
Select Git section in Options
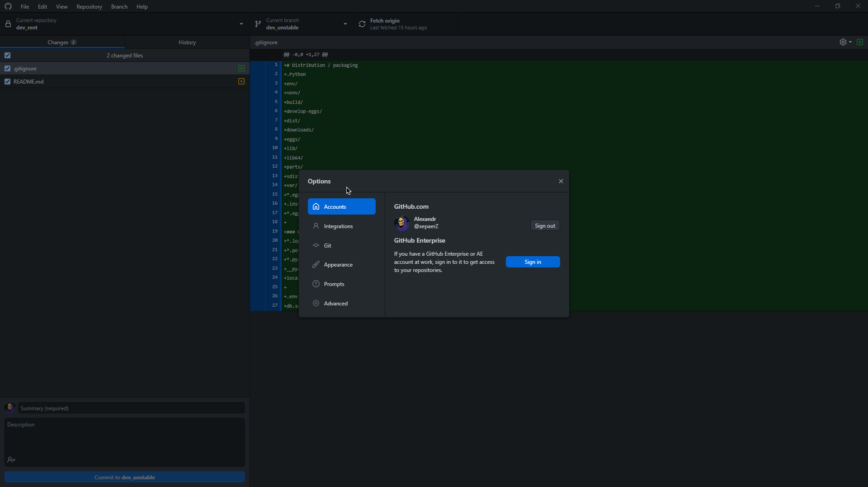pos(342,245)
